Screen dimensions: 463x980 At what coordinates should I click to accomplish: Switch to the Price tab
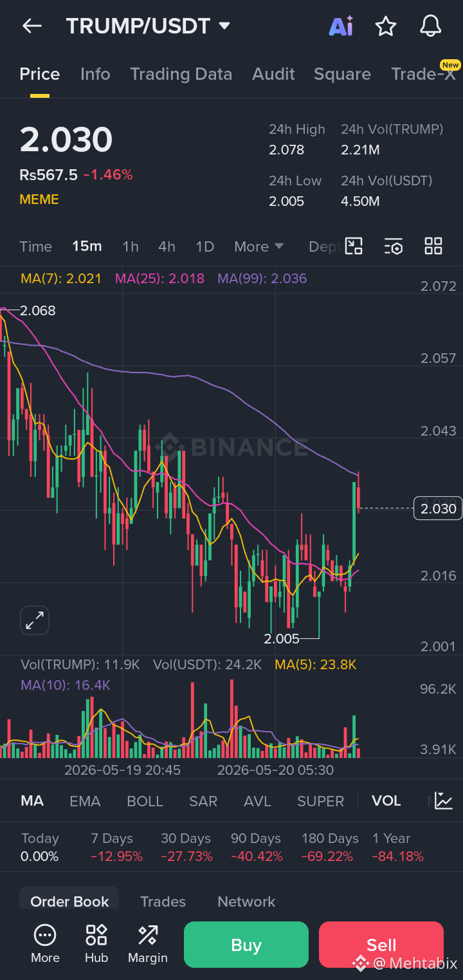[x=40, y=74]
